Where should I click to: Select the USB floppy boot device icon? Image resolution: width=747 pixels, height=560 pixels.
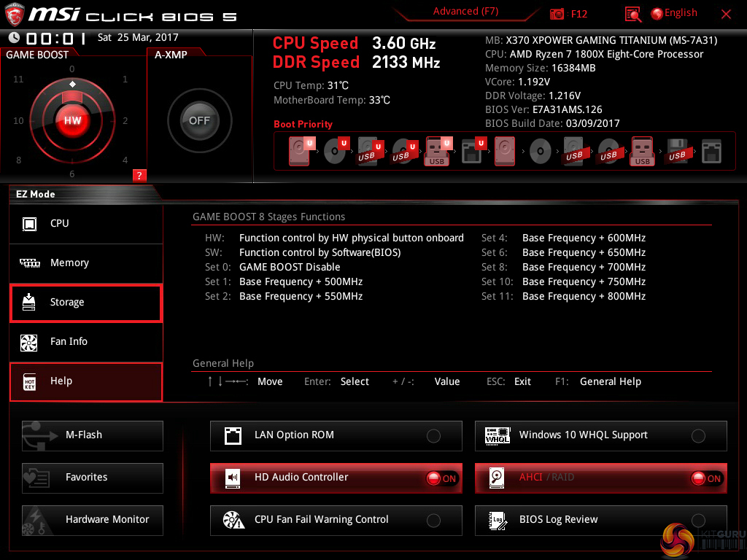click(677, 151)
